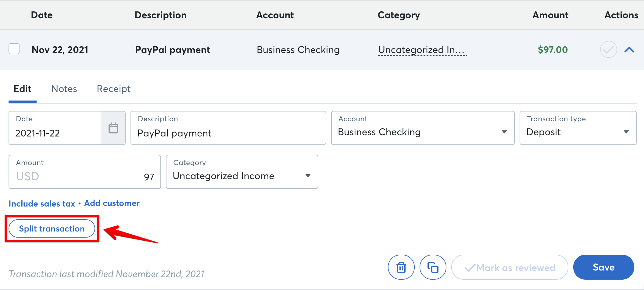The image size is (644, 290).
Task: Open the calendar date picker icon
Action: [113, 128]
